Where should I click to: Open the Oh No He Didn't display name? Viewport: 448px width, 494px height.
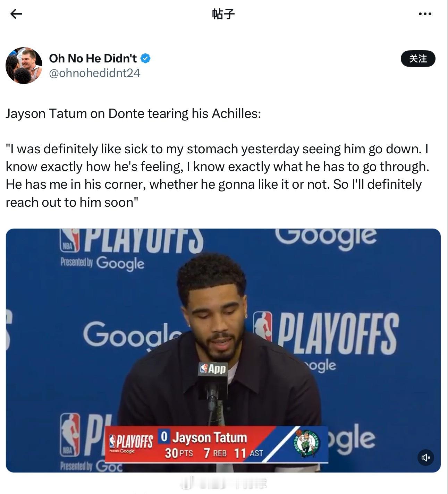[x=93, y=58]
